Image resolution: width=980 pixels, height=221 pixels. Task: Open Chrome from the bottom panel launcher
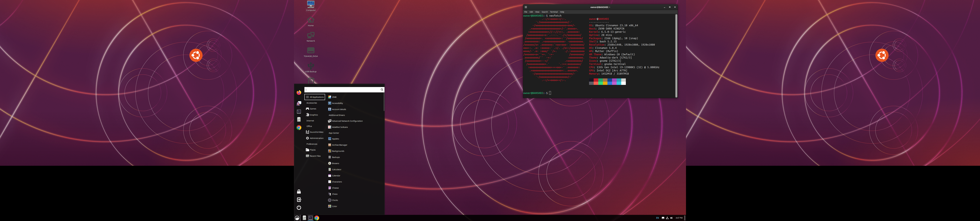point(317,218)
